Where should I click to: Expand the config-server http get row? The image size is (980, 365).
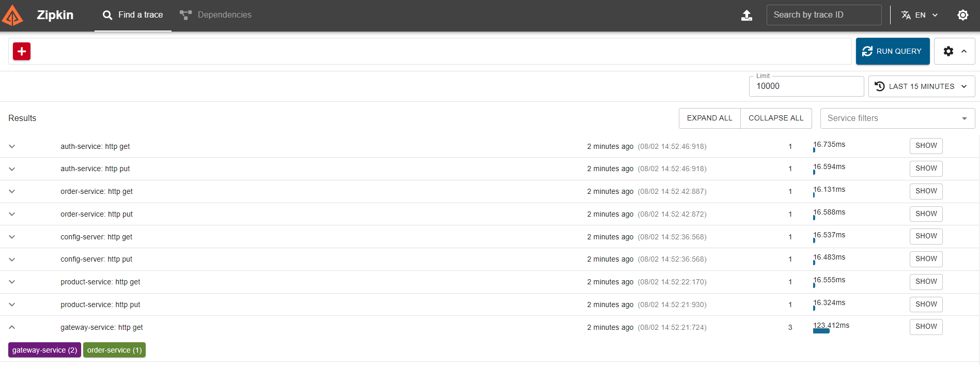[12, 237]
